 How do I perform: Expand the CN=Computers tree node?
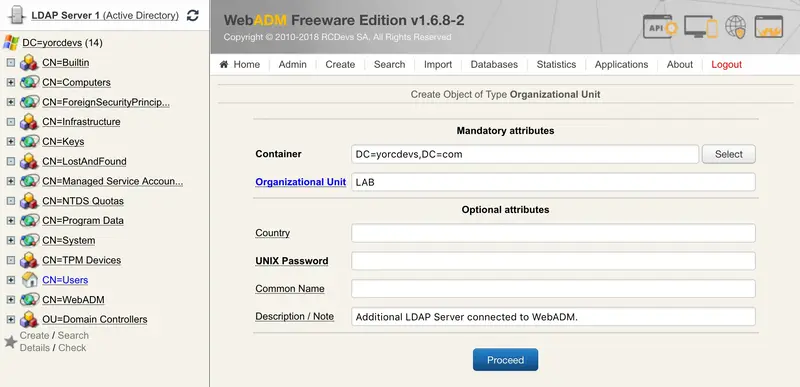[x=10, y=82]
